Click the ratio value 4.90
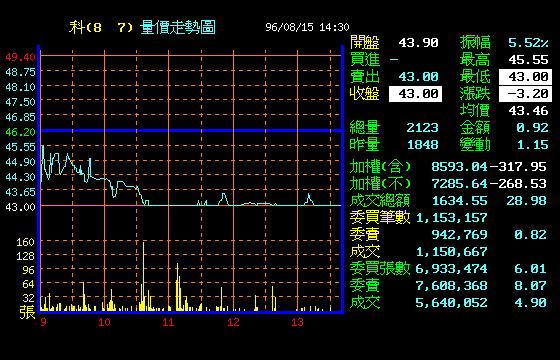This screenshot has width=560, height=360. (x=530, y=303)
